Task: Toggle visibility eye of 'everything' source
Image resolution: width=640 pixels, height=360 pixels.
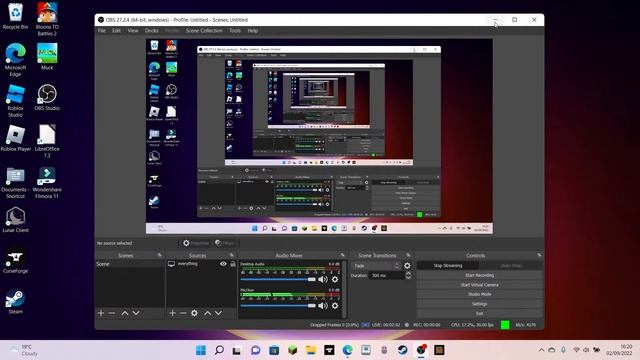Action: point(223,264)
